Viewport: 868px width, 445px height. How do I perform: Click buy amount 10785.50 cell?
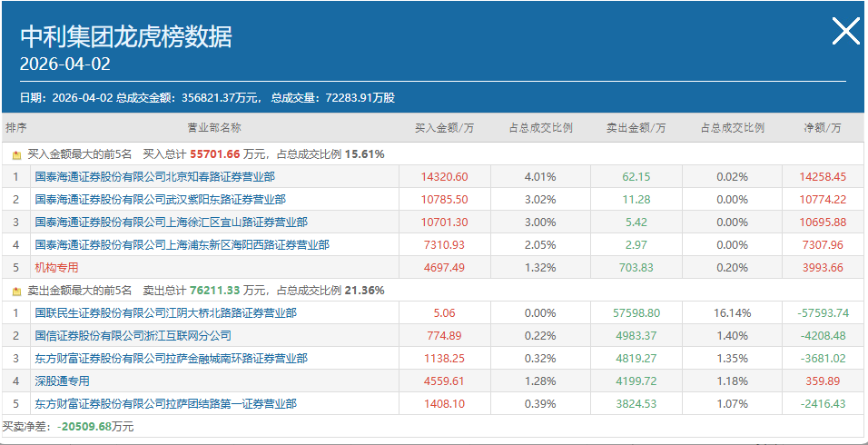(x=445, y=200)
